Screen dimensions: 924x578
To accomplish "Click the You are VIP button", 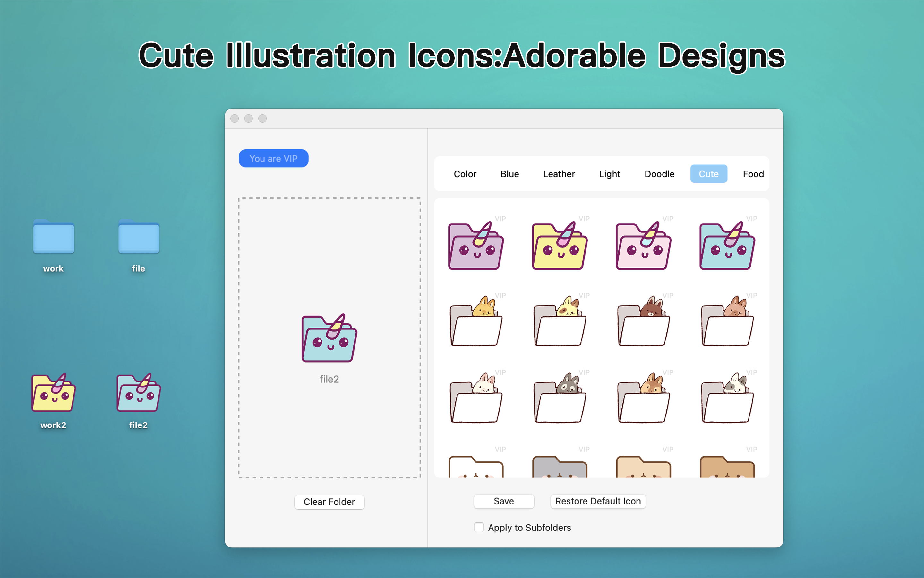I will click(x=273, y=158).
